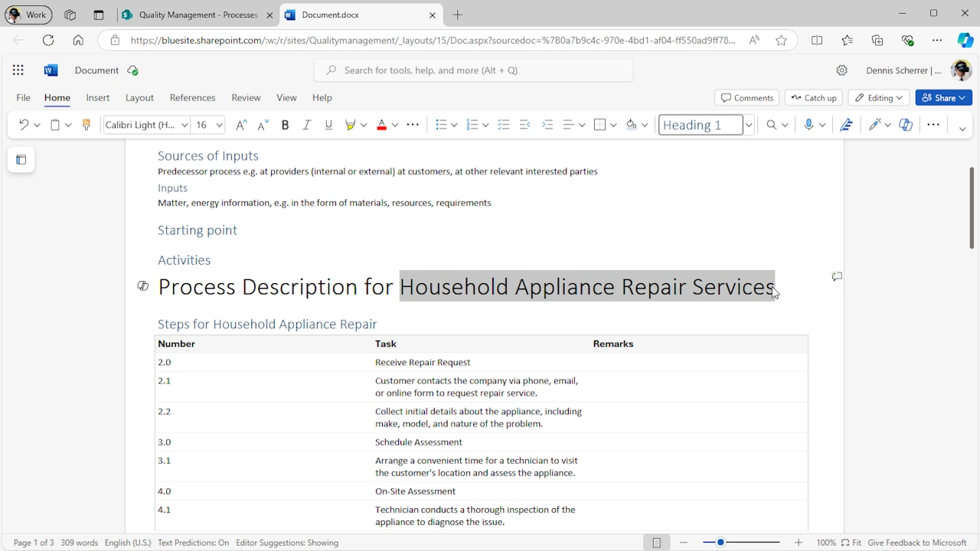Viewport: 980px width, 551px height.
Task: Click the Word logo icon
Action: tap(51, 70)
